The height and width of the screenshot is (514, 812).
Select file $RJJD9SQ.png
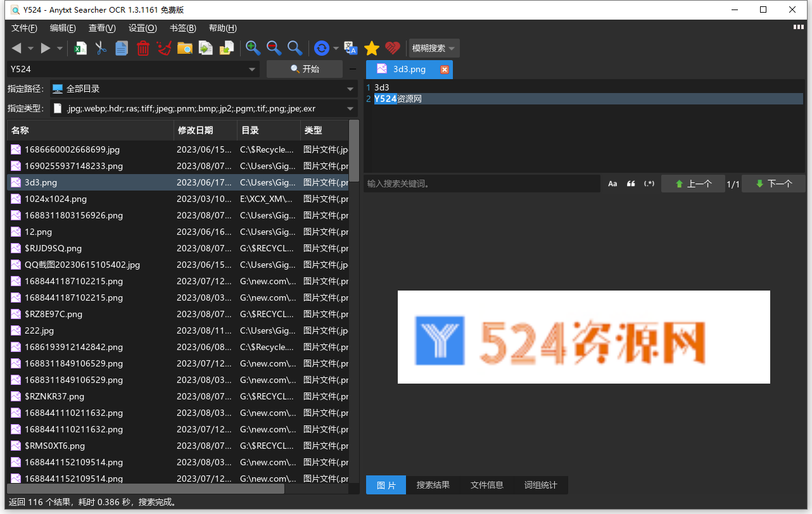pyautogui.click(x=177, y=248)
